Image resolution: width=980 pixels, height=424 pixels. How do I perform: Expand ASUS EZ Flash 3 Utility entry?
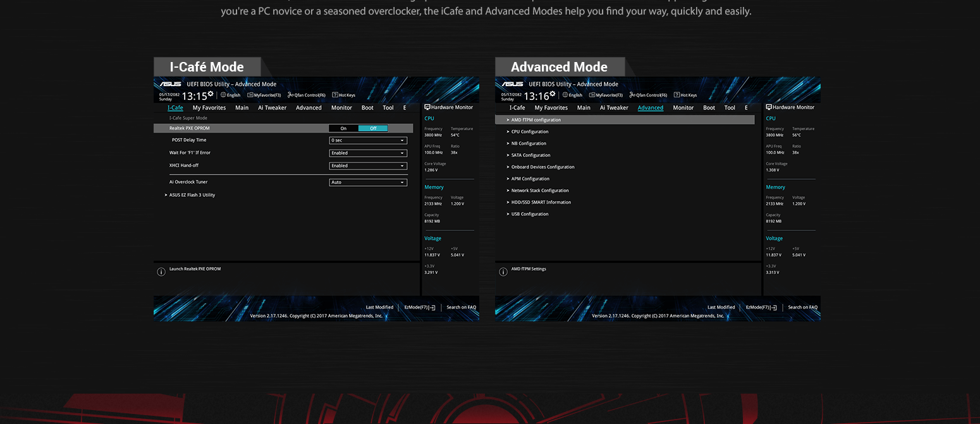tap(192, 195)
